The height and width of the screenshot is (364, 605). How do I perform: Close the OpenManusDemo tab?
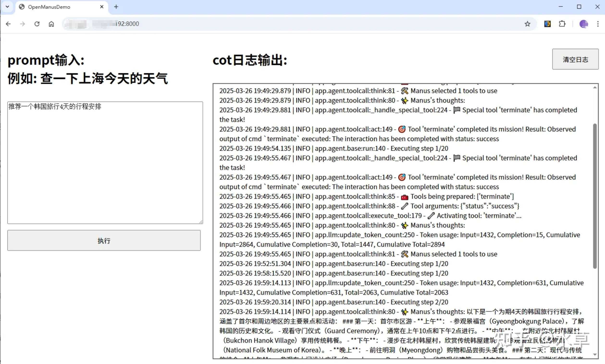[101, 7]
